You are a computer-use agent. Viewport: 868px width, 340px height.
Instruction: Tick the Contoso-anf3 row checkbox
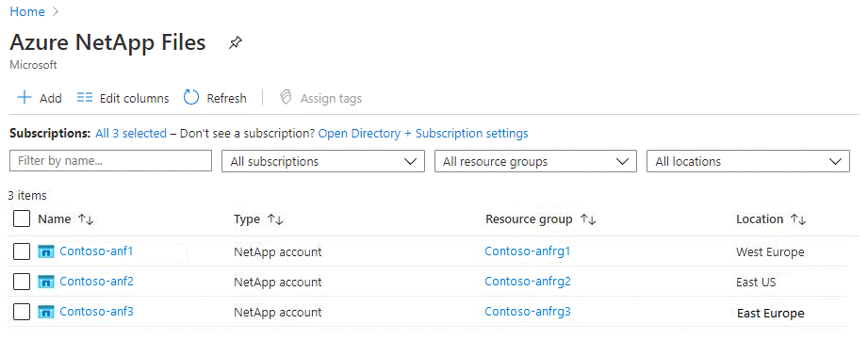pos(22,312)
